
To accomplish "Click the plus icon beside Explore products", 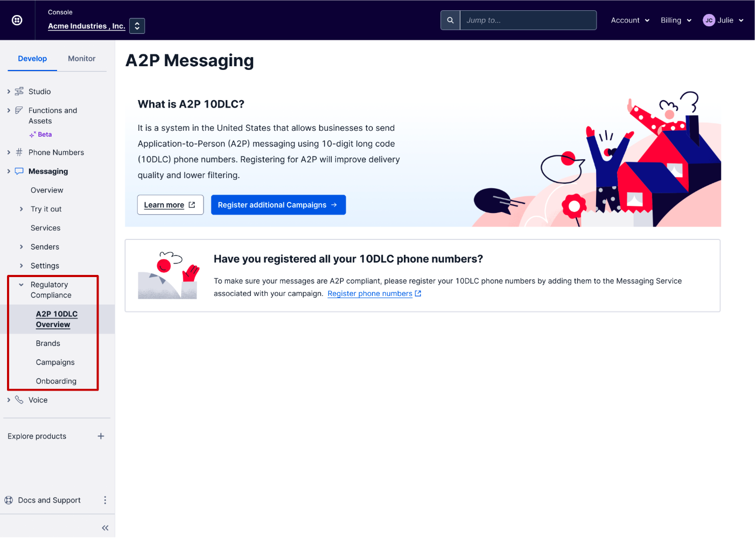I will [x=101, y=436].
